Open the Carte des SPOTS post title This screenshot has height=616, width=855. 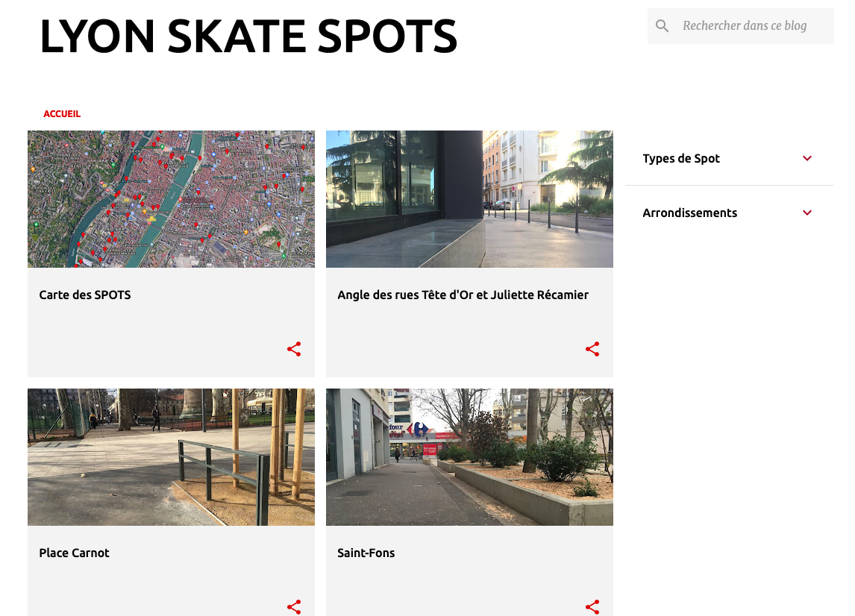(85, 295)
